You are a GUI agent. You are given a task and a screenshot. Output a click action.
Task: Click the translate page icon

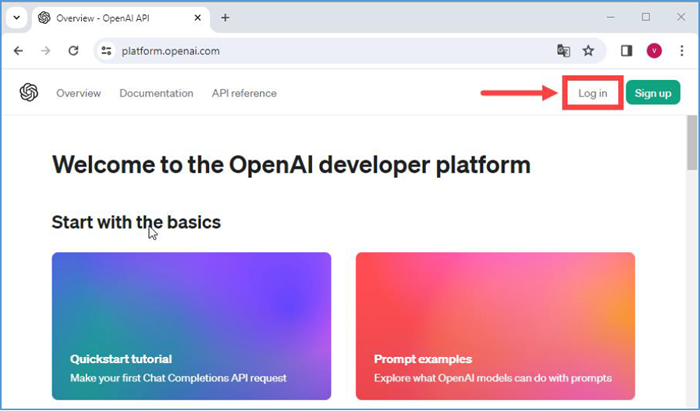pyautogui.click(x=563, y=51)
